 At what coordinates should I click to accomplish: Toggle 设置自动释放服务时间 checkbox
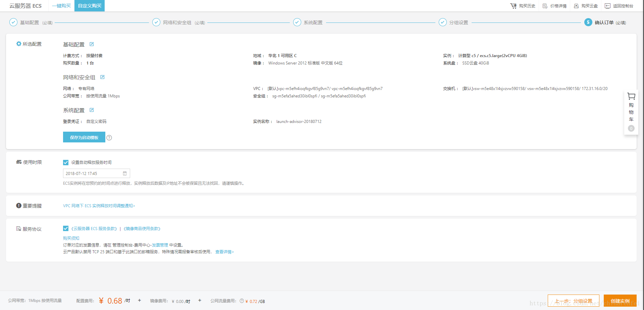pyautogui.click(x=66, y=163)
